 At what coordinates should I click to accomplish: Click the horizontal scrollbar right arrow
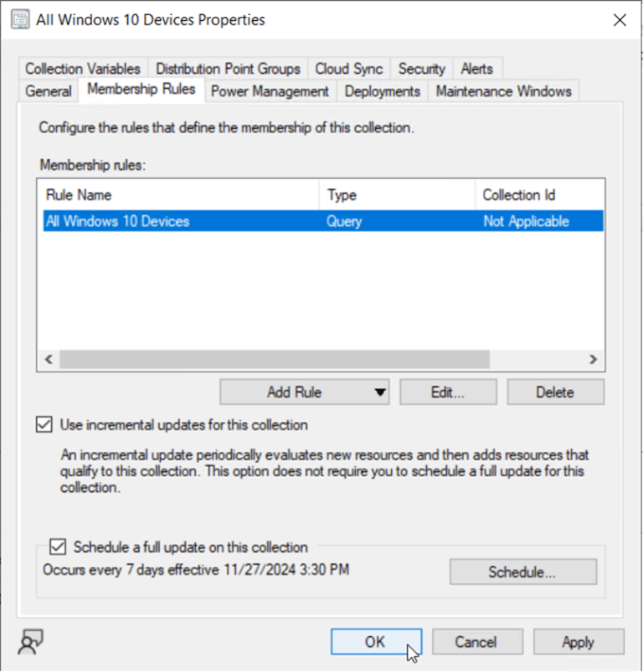click(x=593, y=359)
